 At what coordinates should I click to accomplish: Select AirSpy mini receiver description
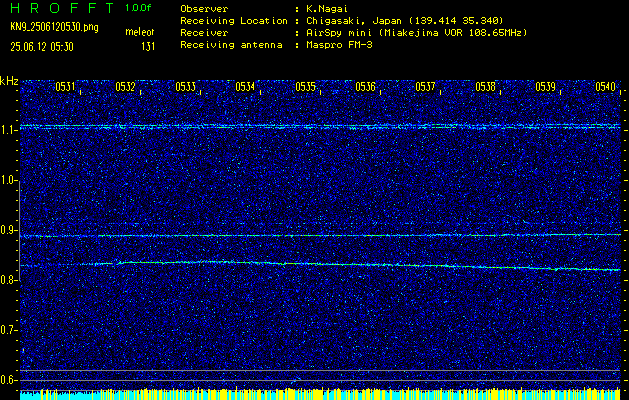coord(416,33)
